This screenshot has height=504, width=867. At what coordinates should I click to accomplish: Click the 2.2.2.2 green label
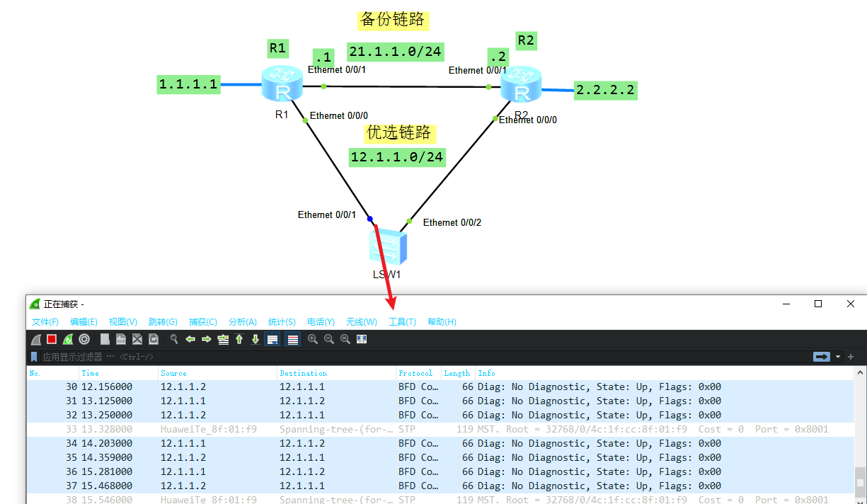click(605, 90)
